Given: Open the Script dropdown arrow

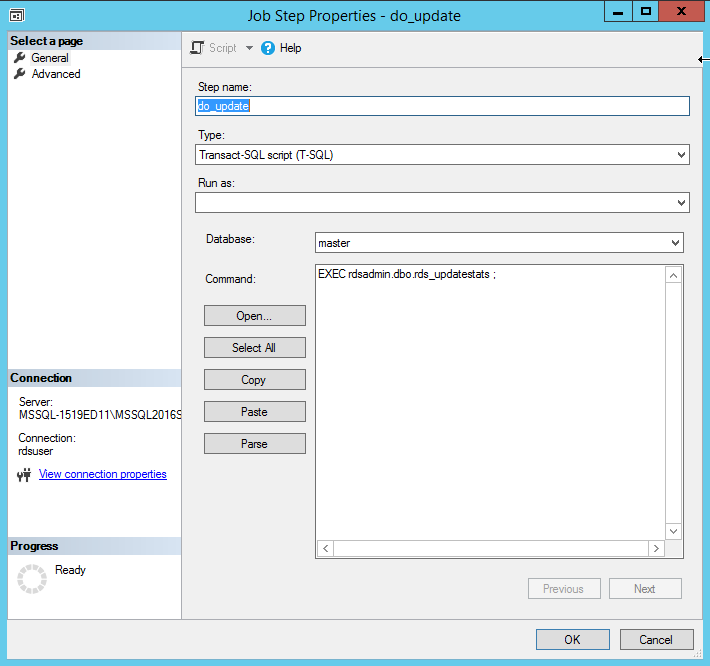Looking at the screenshot, I should [249, 48].
